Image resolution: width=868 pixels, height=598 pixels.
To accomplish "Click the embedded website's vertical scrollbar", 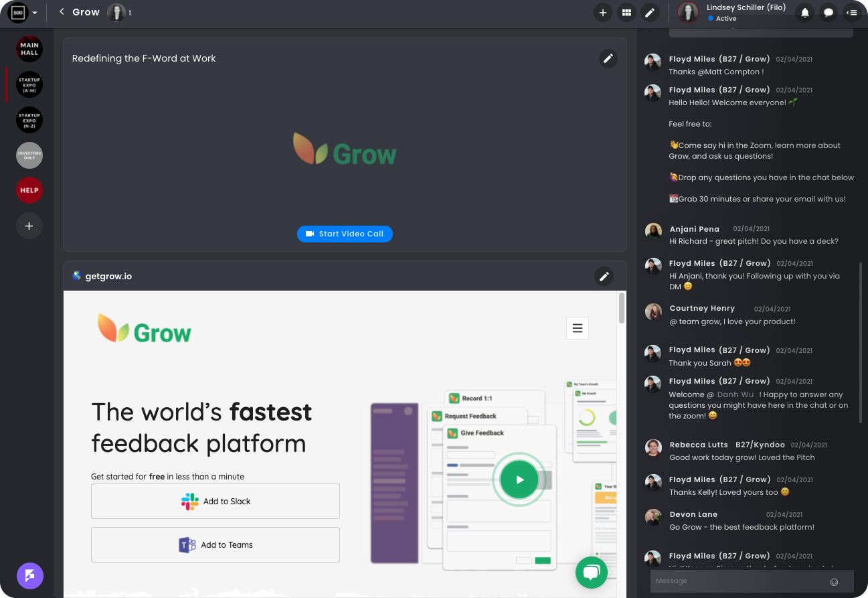I will click(x=622, y=308).
